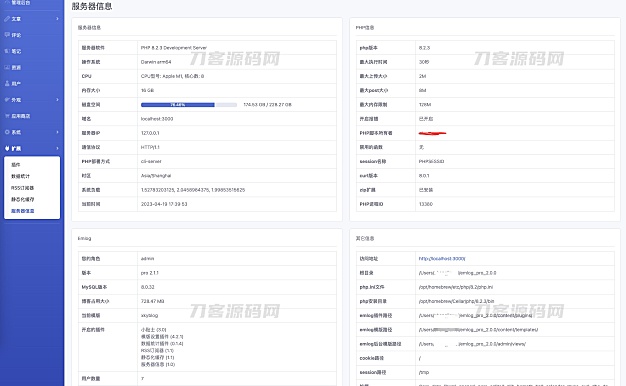Expand the 文章 submenu chevron
Viewport: 626px width, 386px height.
pos(57,19)
